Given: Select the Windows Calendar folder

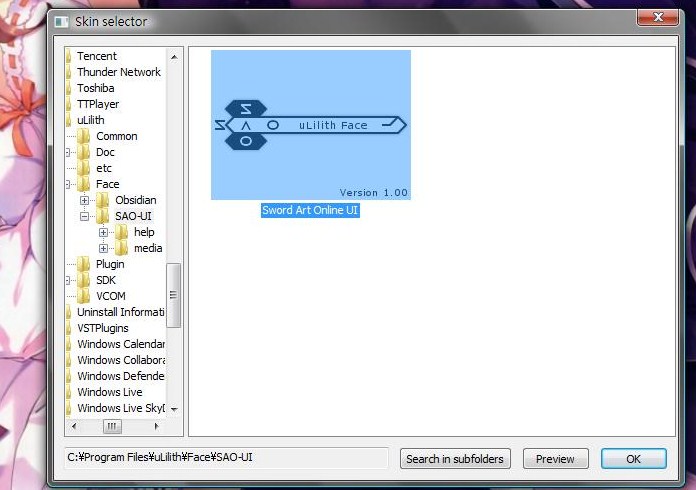Looking at the screenshot, I should [x=121, y=344].
